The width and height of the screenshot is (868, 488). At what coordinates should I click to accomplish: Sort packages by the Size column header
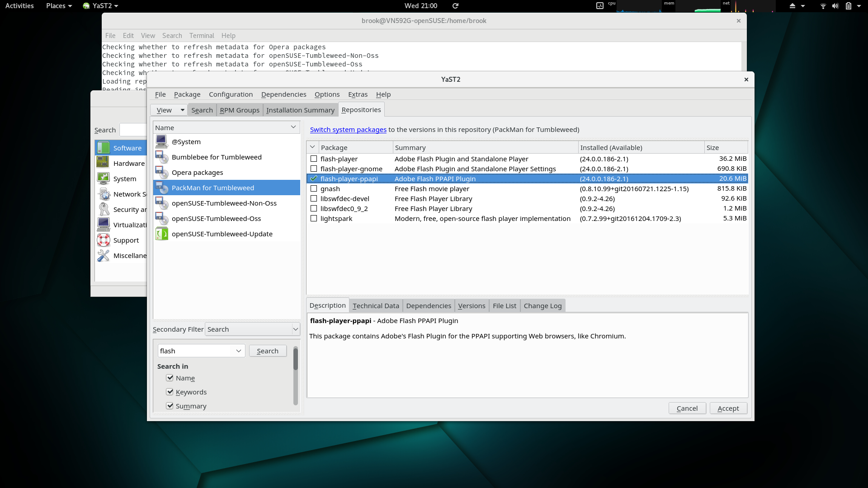tap(726, 148)
